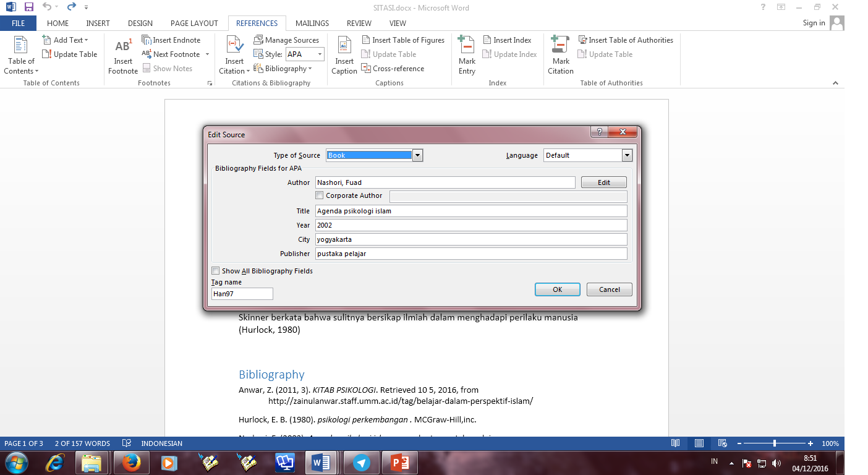Viewport: 868px width, 475px height.
Task: Click the zoom in plus button
Action: click(x=811, y=443)
